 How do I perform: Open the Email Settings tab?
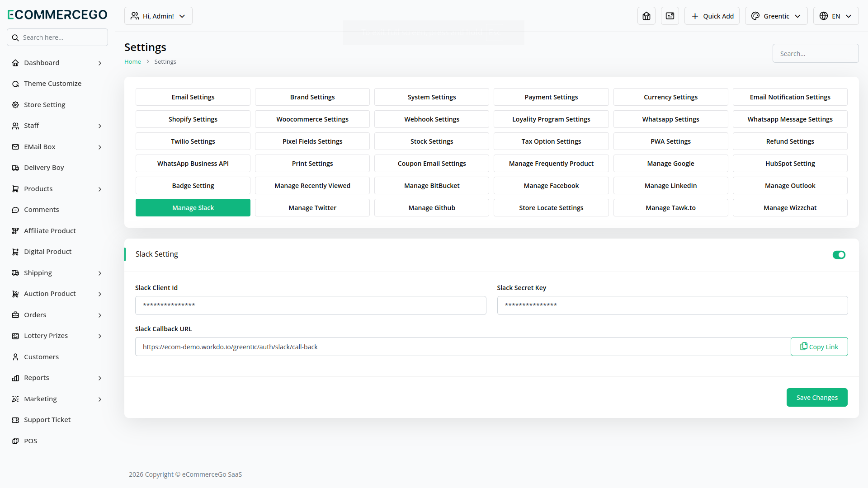coord(193,97)
